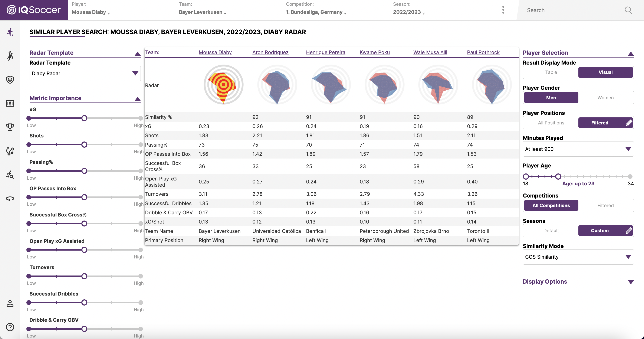Open the sprinting player sidebar icon
The image size is (644, 339).
[10, 56]
